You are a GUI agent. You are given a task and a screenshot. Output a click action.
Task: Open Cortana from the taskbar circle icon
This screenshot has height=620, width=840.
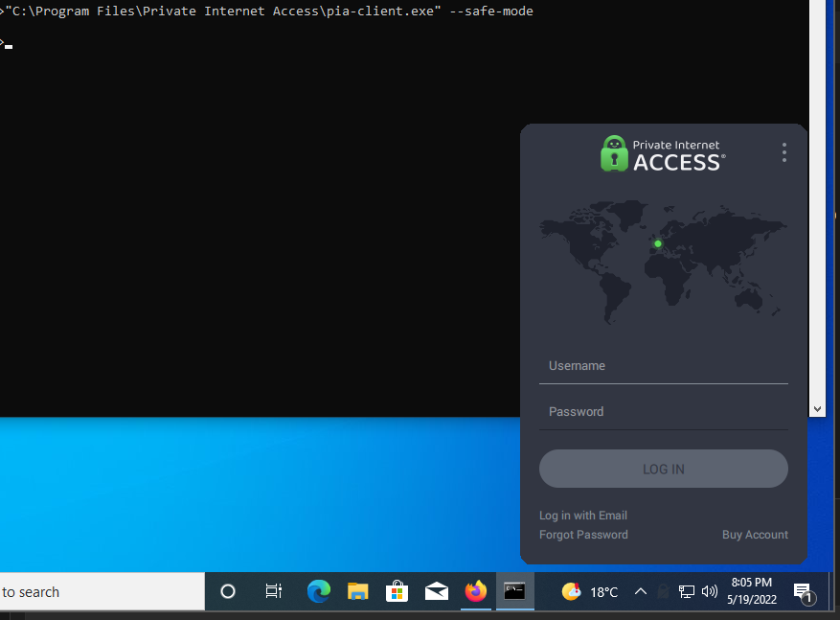[228, 591]
